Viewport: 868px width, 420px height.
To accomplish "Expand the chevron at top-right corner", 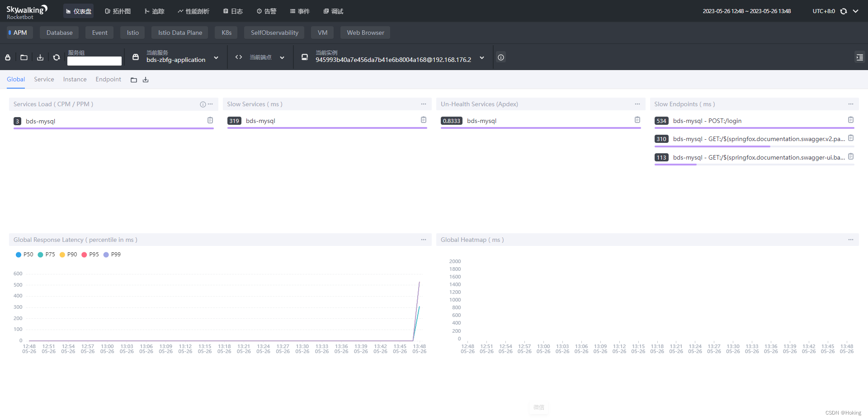I will pos(856,11).
